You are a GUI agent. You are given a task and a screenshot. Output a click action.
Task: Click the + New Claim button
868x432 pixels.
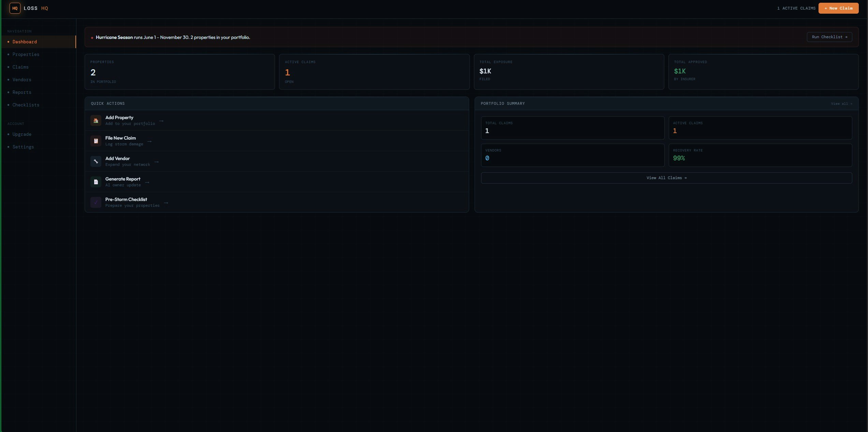(838, 8)
